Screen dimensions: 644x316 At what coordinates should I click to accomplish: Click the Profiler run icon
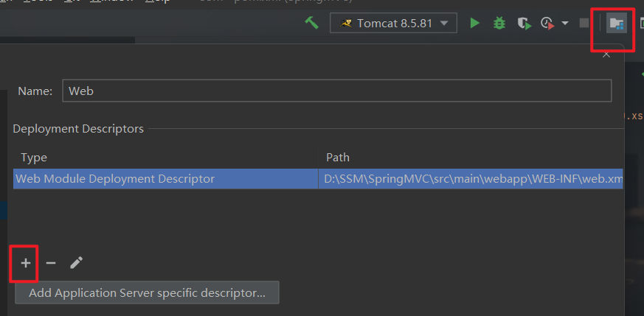(547, 23)
